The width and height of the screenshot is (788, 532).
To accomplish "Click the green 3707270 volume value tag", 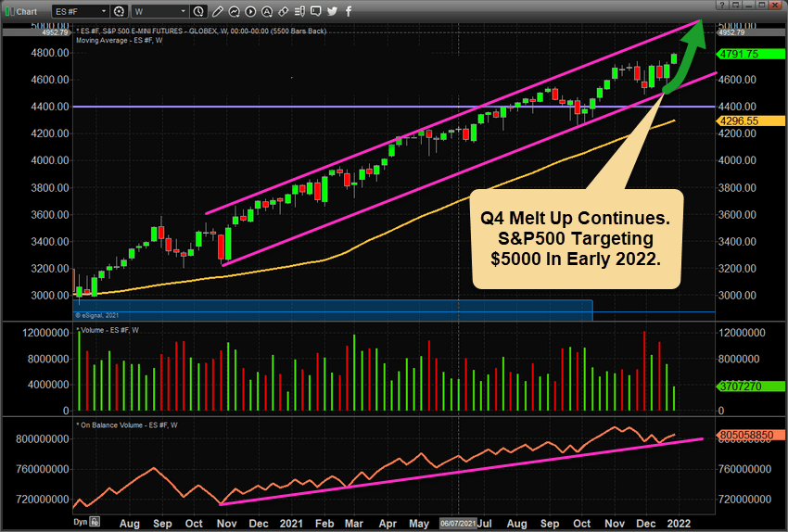I will point(751,386).
